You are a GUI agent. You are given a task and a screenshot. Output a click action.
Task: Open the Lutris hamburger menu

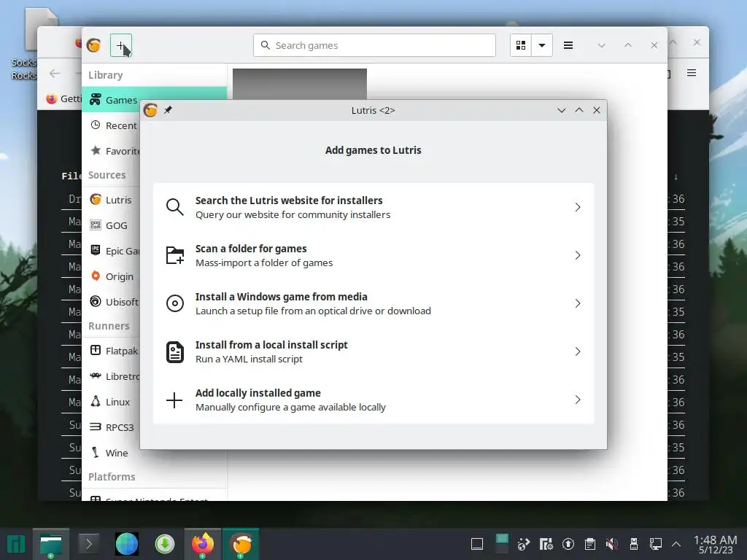[568, 45]
